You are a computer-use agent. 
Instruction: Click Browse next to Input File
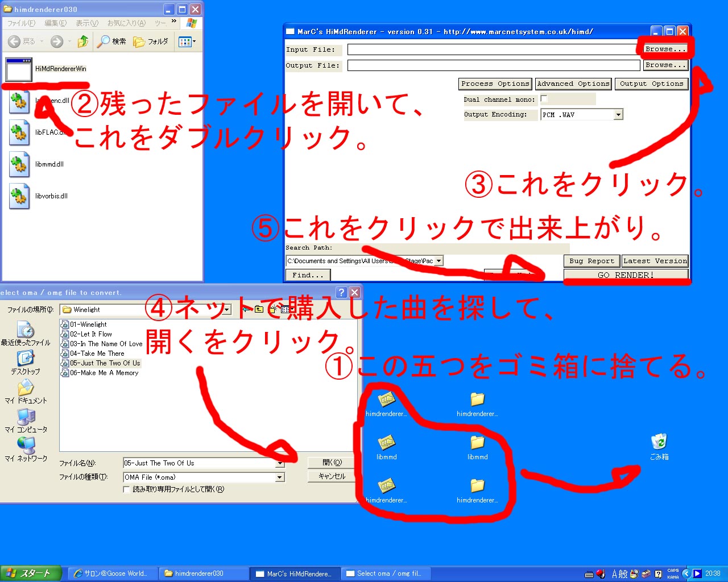(665, 49)
